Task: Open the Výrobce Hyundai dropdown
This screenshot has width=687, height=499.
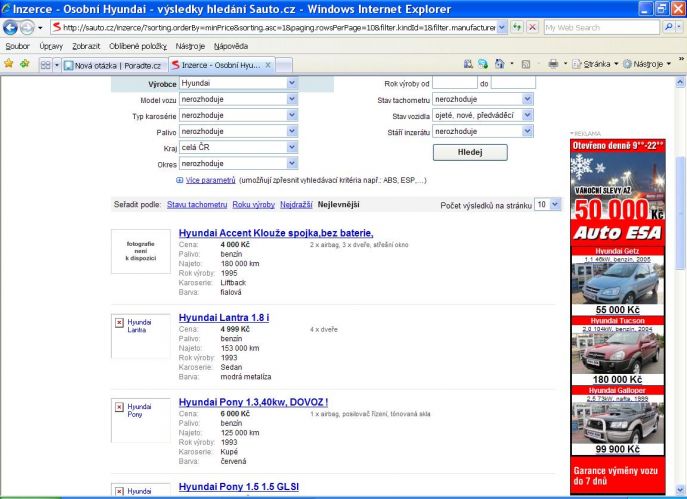Action: pyautogui.click(x=239, y=83)
